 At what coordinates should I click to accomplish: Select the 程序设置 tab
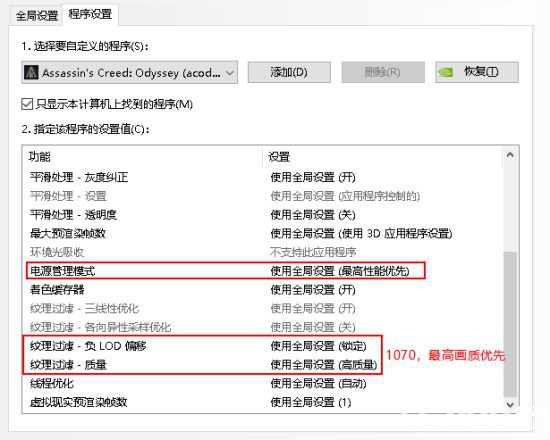point(90,14)
